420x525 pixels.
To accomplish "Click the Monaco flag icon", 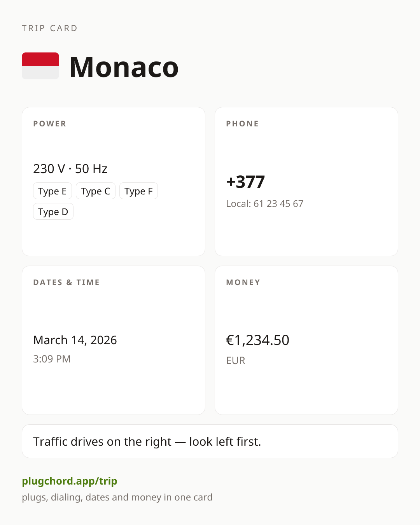I will point(40,66).
